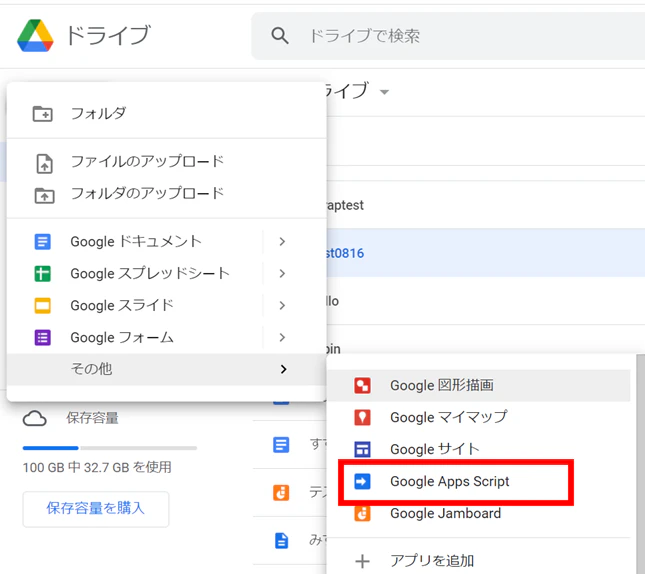Click the orange Jamboard submenu icon
The height and width of the screenshot is (574, 645).
coord(362,514)
